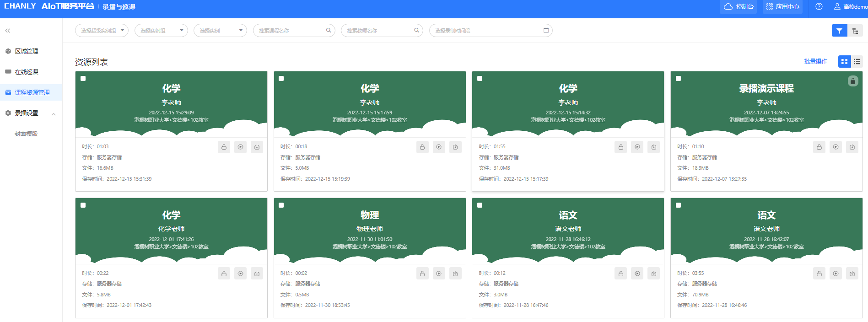Download the 录播演示课程 recording
Image resolution: width=868 pixels, height=322 pixels.
852,147
